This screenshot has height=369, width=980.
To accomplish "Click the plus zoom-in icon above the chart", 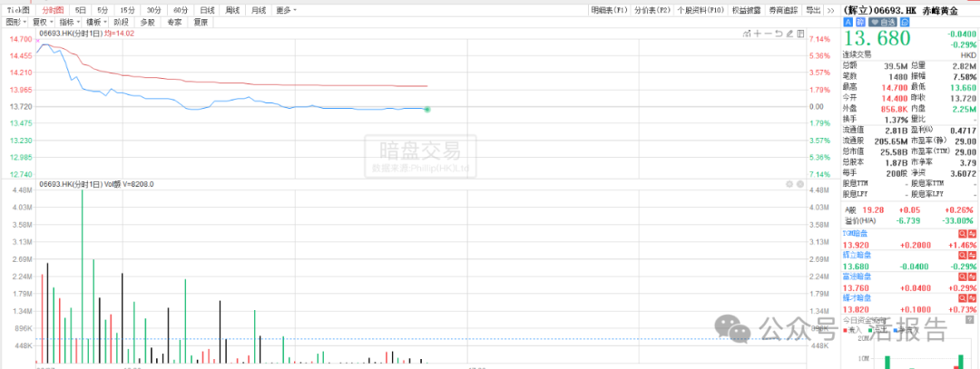I will (757, 34).
